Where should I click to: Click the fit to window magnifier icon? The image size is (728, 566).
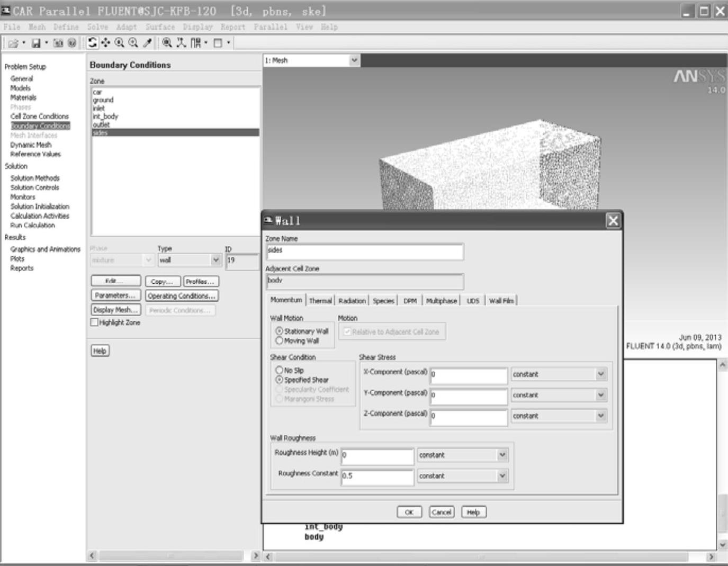point(167,43)
